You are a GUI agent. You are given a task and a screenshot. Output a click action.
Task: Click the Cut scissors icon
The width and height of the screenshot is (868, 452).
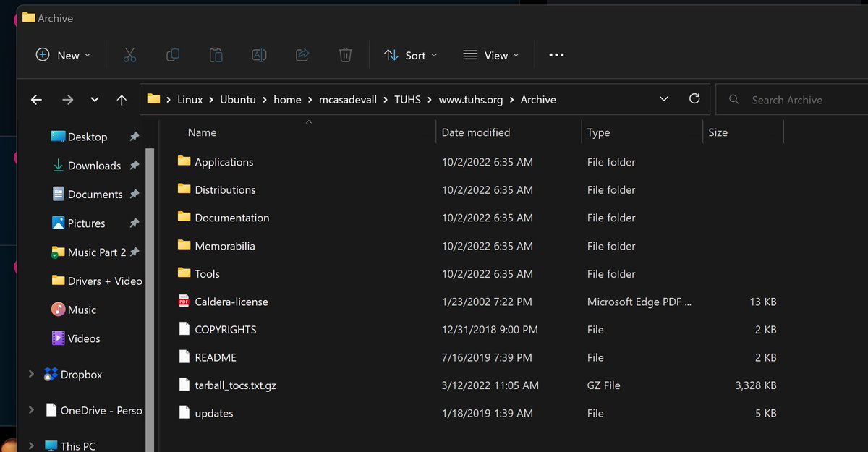tap(129, 55)
